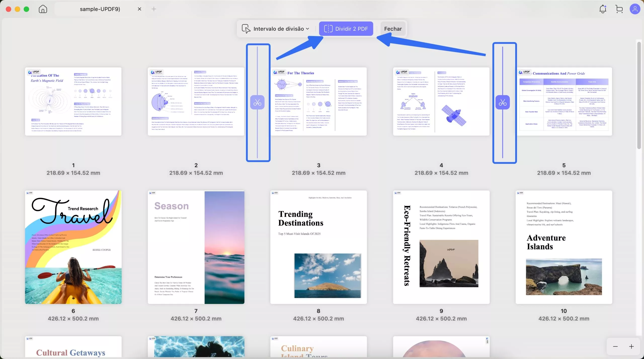The width and height of the screenshot is (644, 359).
Task: Switch to the sample-UPDF9) tab
Action: click(x=100, y=9)
